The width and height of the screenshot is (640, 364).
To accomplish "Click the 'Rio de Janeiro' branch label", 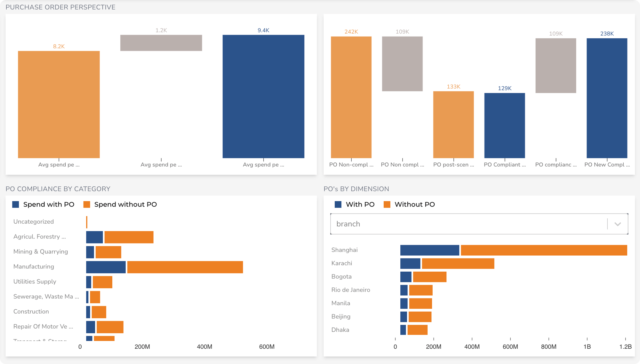I will click(x=351, y=290).
